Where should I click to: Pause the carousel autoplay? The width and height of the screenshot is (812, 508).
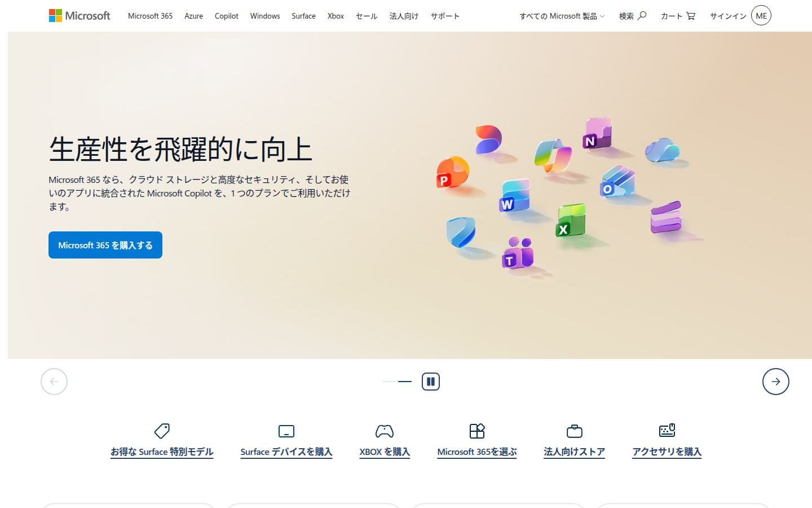pyautogui.click(x=431, y=382)
